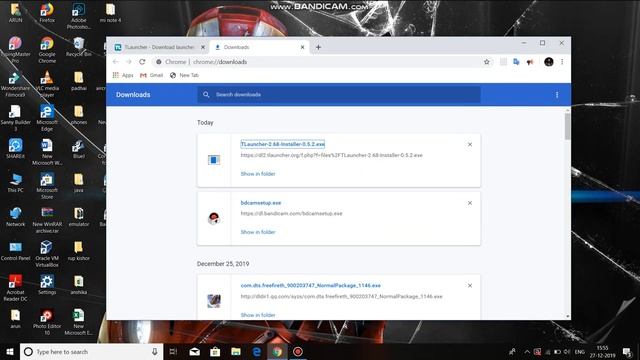
Task: Select the Settings desktop shortcut
Action: pos(47,284)
